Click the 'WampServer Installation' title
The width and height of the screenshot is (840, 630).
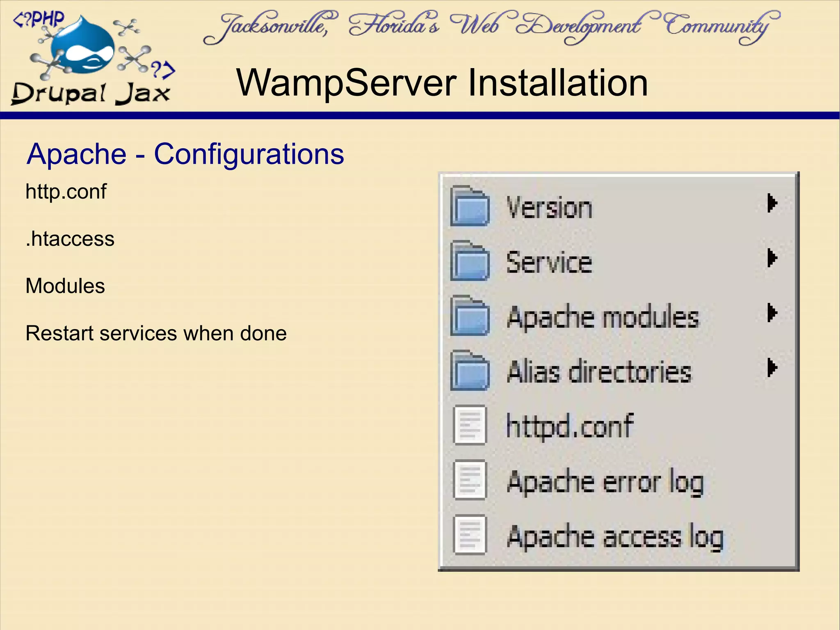[442, 83]
